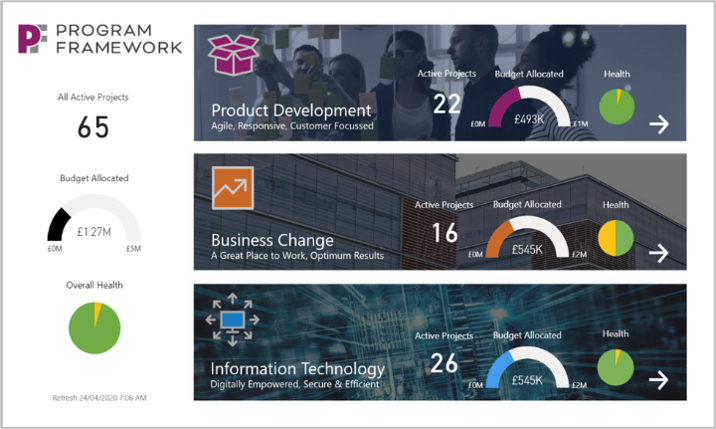Click the Product Development box icon

[x=233, y=54]
